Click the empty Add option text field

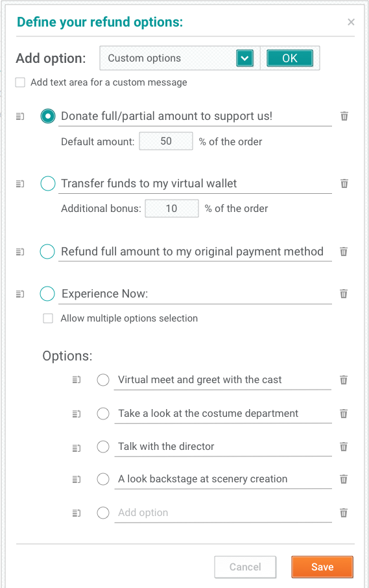coord(223,513)
